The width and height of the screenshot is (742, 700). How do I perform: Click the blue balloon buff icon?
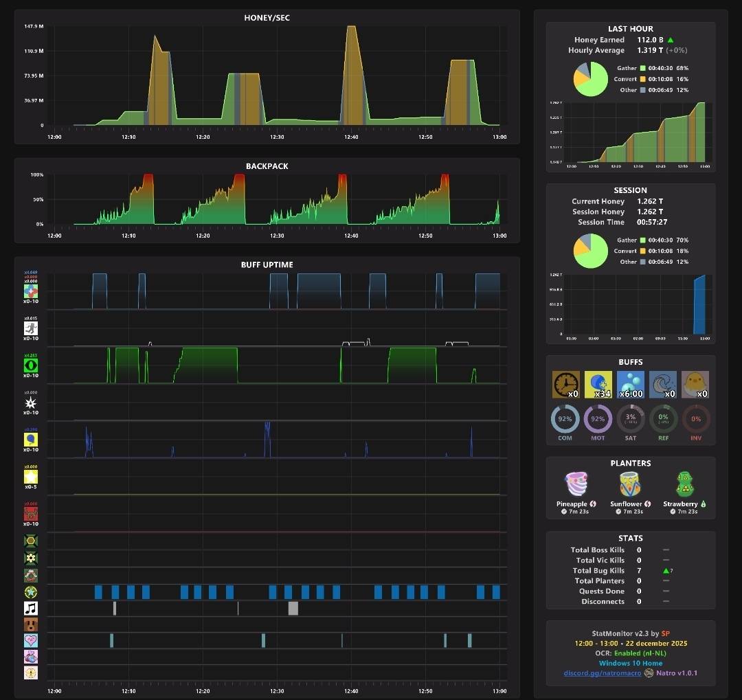[x=31, y=440]
